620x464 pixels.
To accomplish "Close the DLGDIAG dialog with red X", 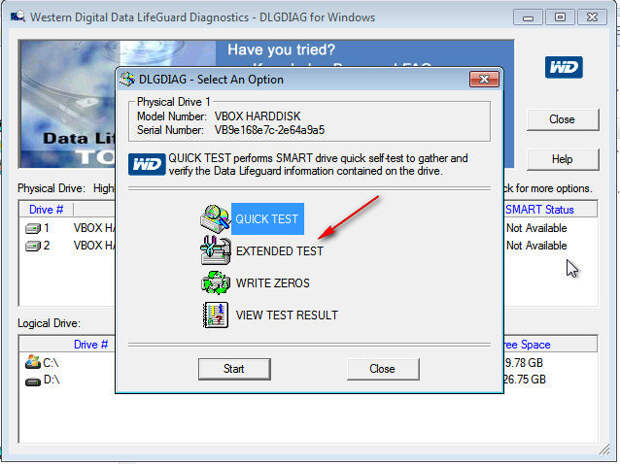I will tap(484, 79).
